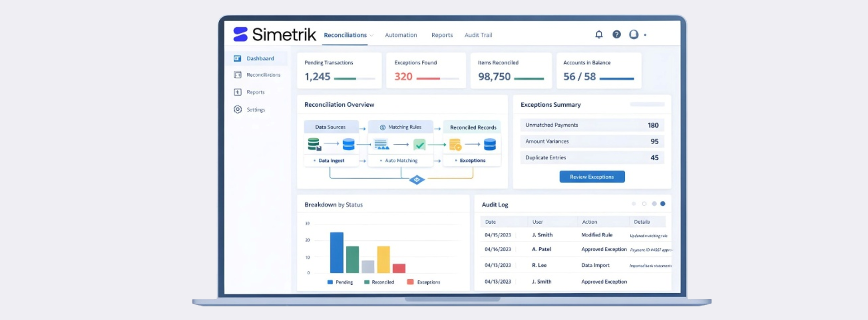
Task: Click the Settings gear icon in sidebar
Action: point(237,109)
